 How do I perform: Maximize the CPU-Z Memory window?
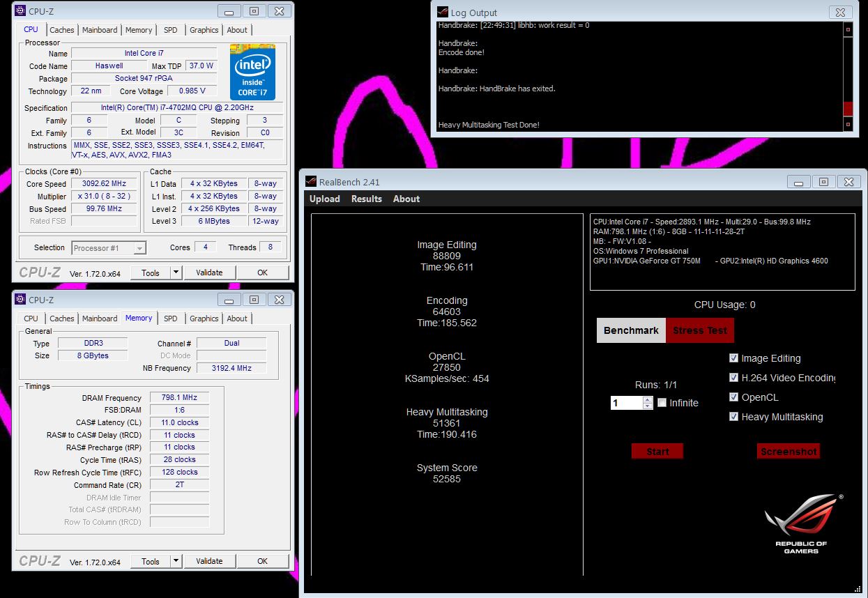[254, 300]
